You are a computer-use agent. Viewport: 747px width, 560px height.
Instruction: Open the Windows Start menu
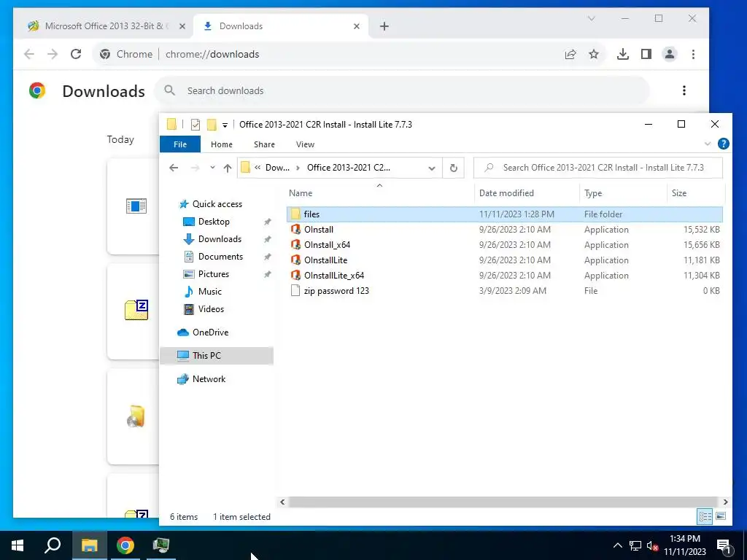(18, 545)
